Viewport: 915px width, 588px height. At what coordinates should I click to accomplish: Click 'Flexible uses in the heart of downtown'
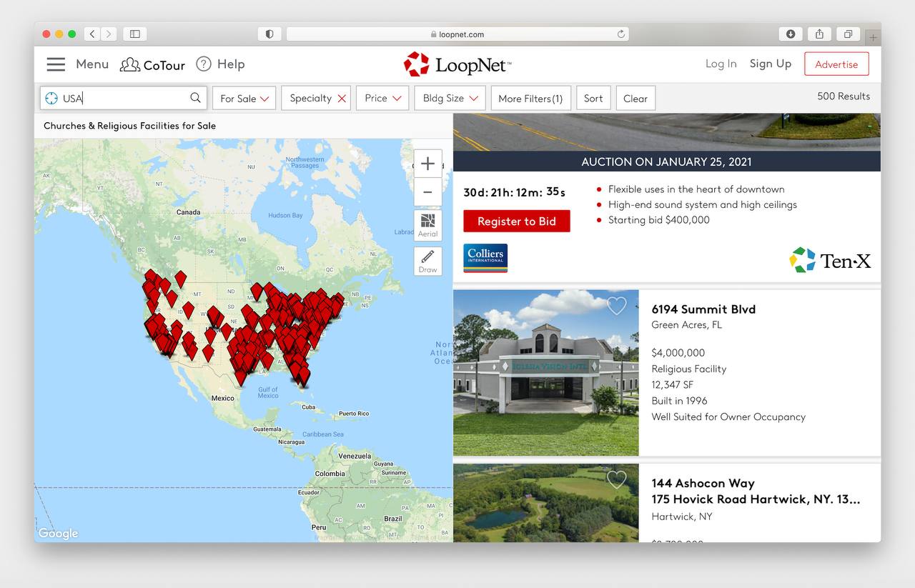tap(696, 189)
